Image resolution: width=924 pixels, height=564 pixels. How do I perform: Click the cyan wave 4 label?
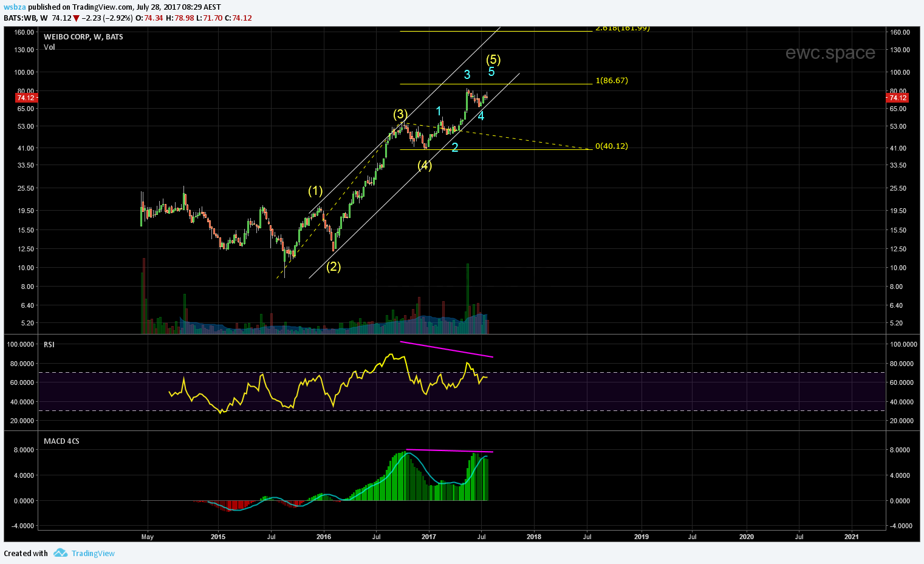[x=481, y=116]
